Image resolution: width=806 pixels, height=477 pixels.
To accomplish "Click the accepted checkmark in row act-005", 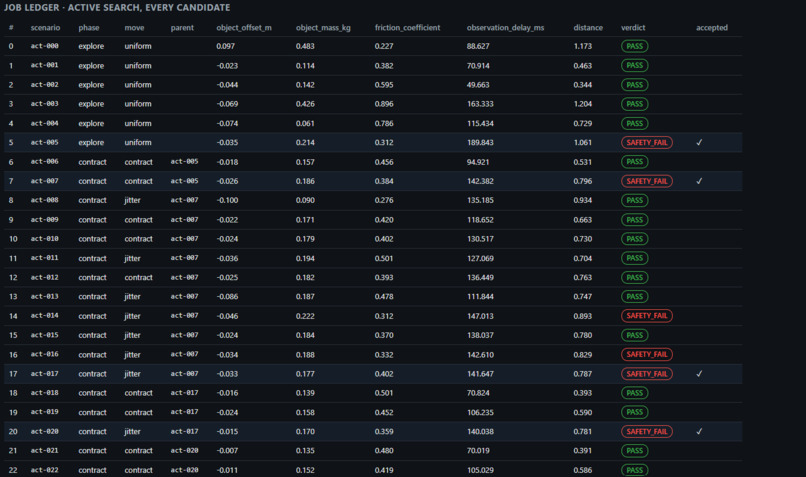I will coord(699,142).
